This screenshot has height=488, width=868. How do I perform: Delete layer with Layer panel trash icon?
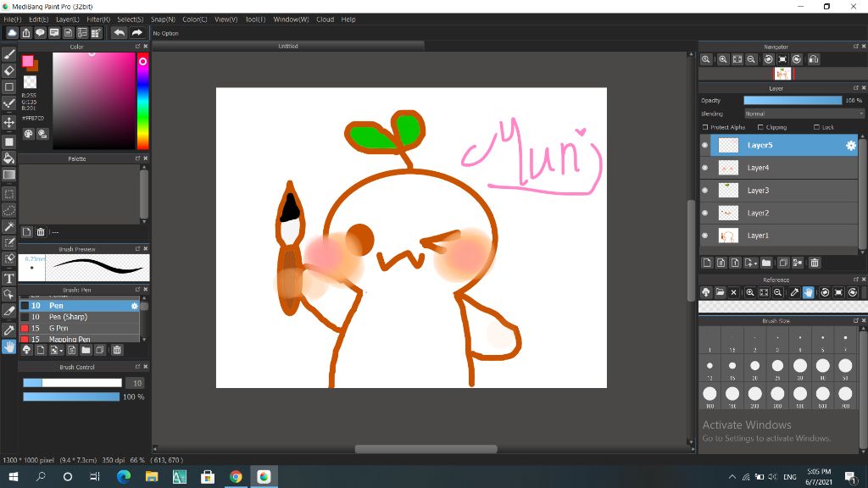pyautogui.click(x=815, y=263)
